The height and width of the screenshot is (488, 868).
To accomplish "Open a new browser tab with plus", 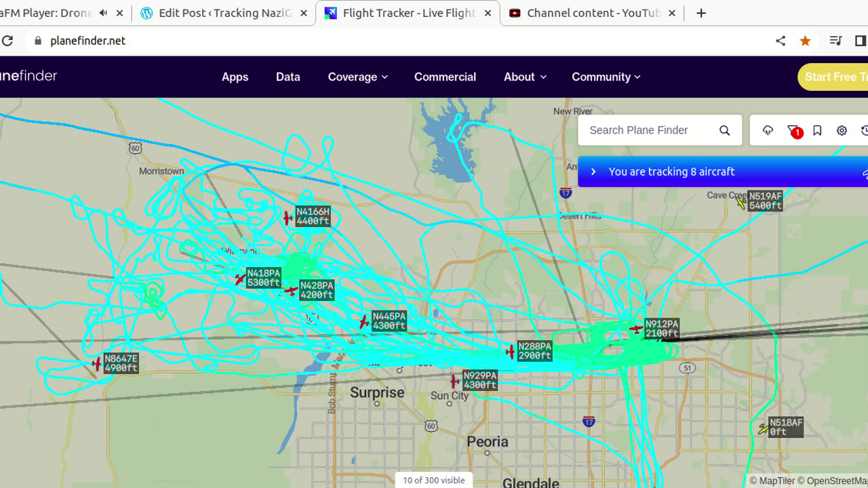I will point(701,13).
